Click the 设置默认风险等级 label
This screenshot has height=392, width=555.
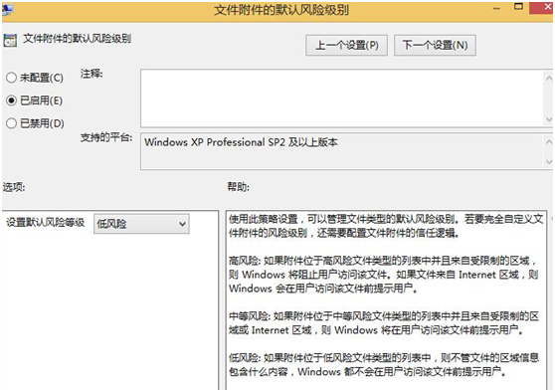46,223
